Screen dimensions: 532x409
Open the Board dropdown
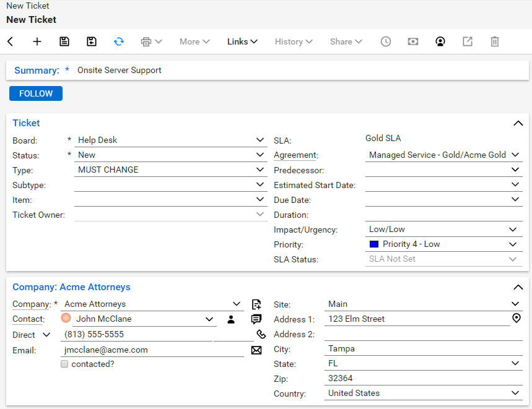tap(260, 140)
